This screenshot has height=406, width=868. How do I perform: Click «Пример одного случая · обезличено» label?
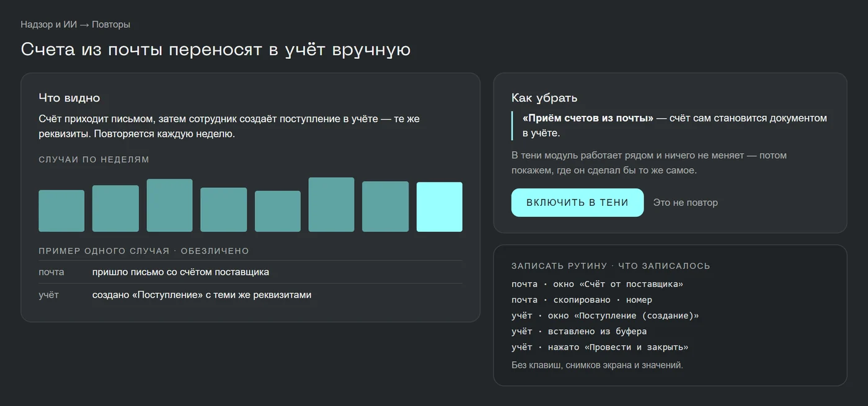click(144, 251)
